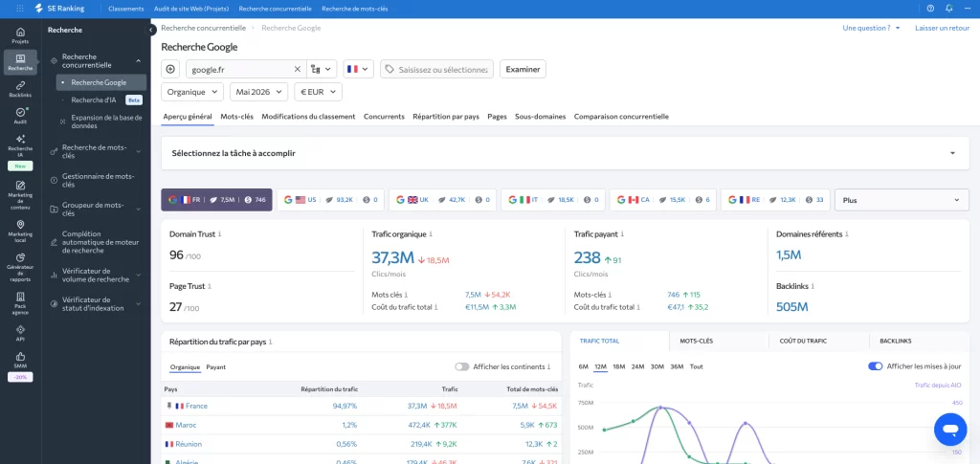
Task: Open Recherche d'IA in sidebar
Action: pos(93,99)
